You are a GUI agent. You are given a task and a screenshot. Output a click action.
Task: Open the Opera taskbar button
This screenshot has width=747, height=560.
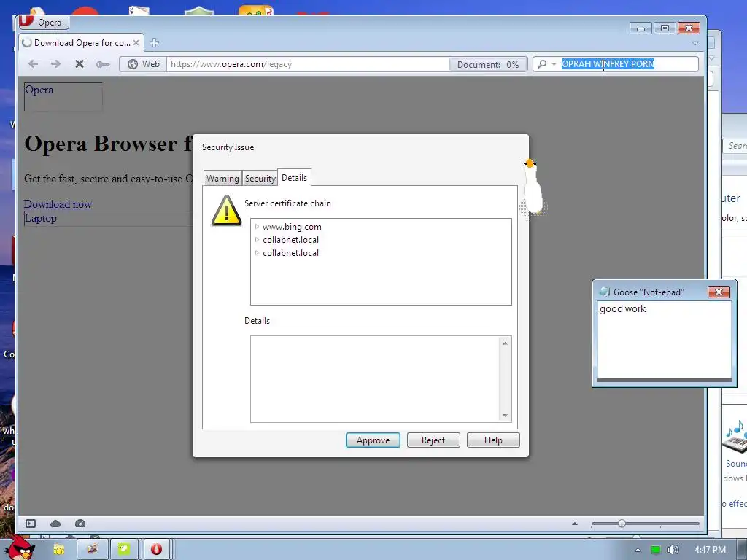(x=156, y=550)
